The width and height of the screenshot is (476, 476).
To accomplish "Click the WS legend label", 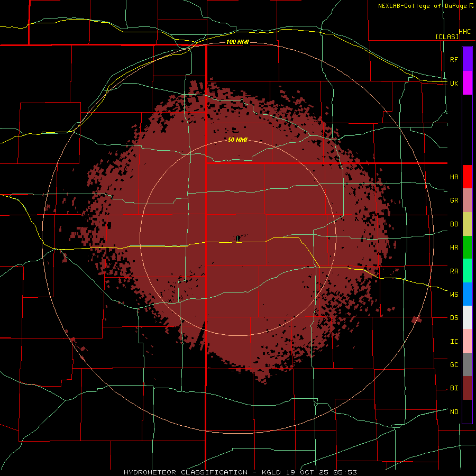I will click(454, 294).
